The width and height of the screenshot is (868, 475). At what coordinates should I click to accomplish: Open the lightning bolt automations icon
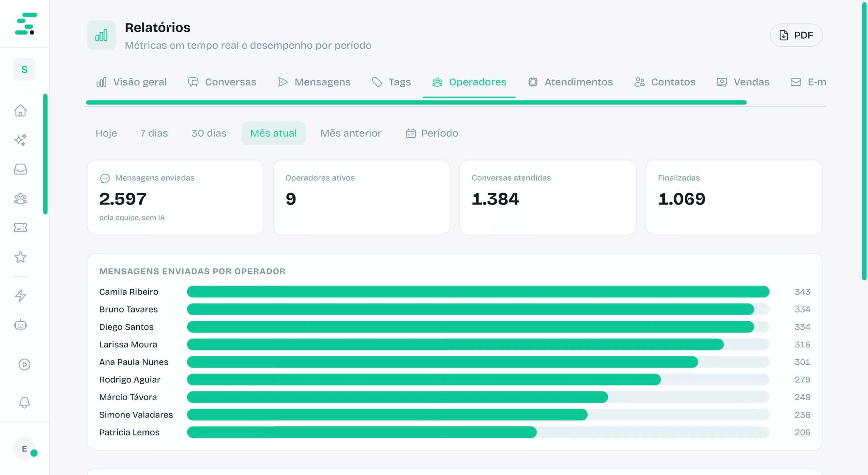coord(21,296)
